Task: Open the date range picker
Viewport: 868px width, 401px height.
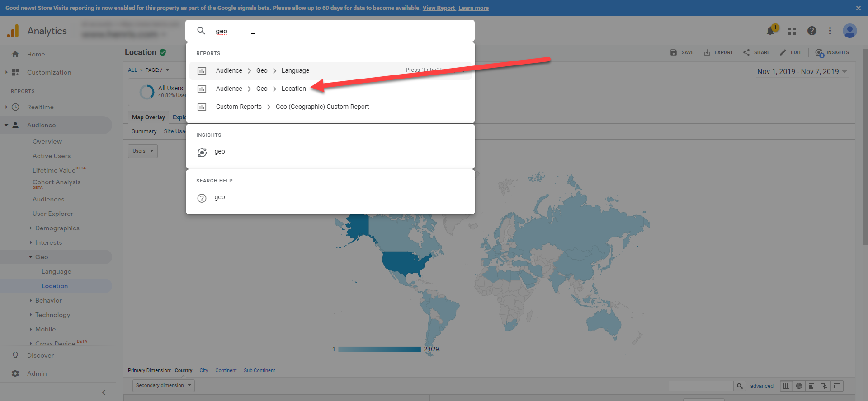Action: tap(802, 72)
